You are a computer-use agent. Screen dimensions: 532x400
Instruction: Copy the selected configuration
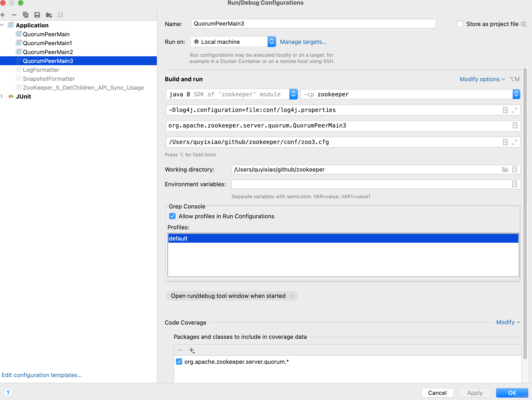(26, 15)
